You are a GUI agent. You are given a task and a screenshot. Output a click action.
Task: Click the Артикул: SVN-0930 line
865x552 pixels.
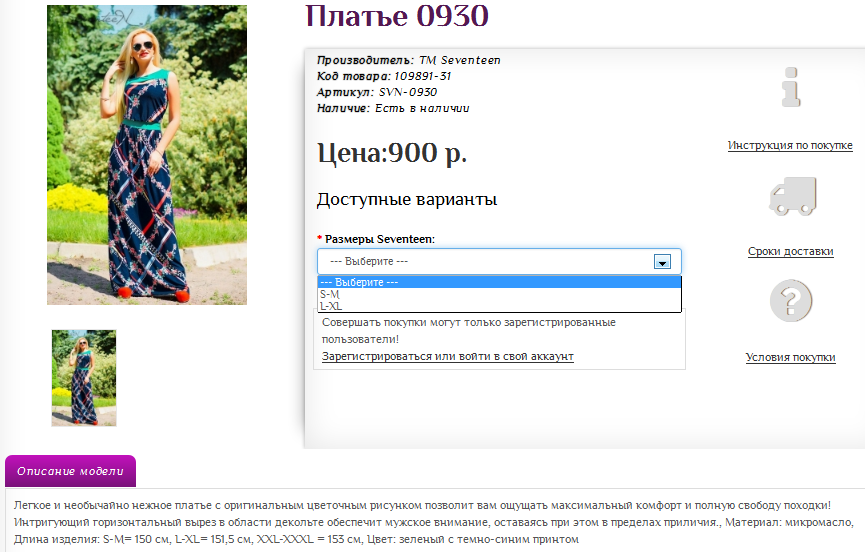pyautogui.click(x=377, y=92)
